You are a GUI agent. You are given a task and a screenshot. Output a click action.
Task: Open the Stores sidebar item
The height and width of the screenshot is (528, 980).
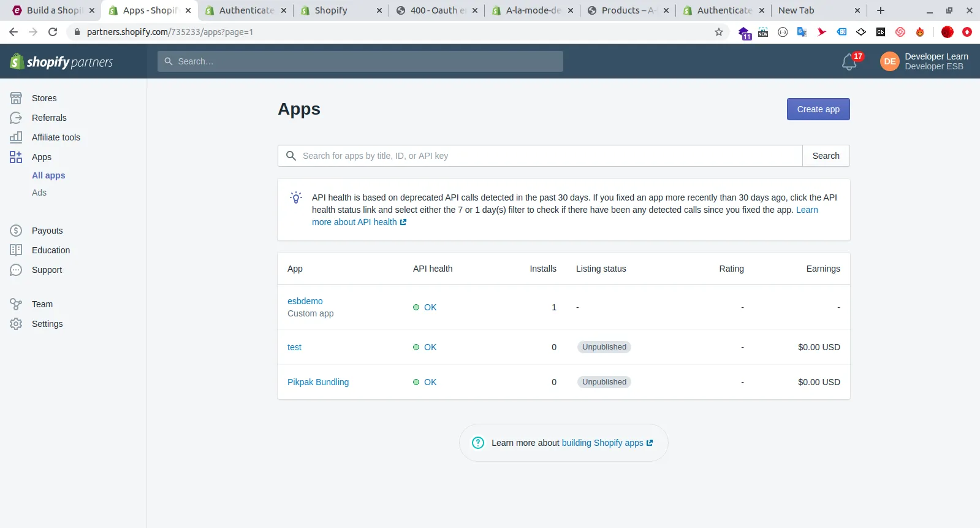[x=44, y=98]
